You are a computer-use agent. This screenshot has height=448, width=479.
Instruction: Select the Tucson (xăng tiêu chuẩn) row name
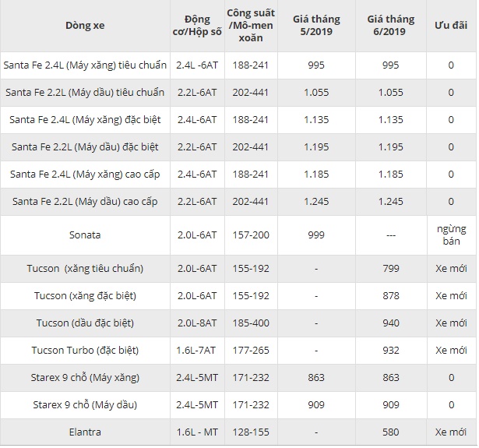click(85, 269)
